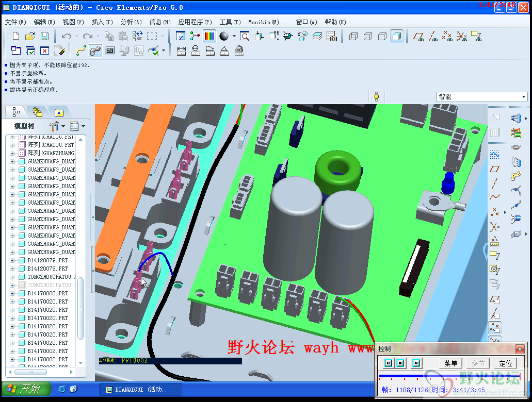Click the activate window checkmark icon
Image resolution: width=532 pixels, height=402 pixels.
tap(30, 51)
